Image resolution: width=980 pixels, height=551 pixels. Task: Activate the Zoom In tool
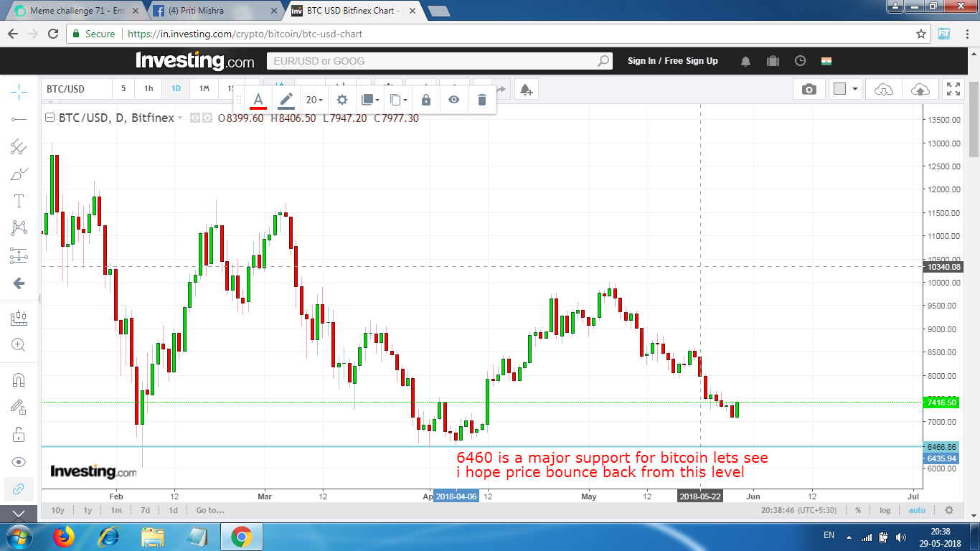19,344
